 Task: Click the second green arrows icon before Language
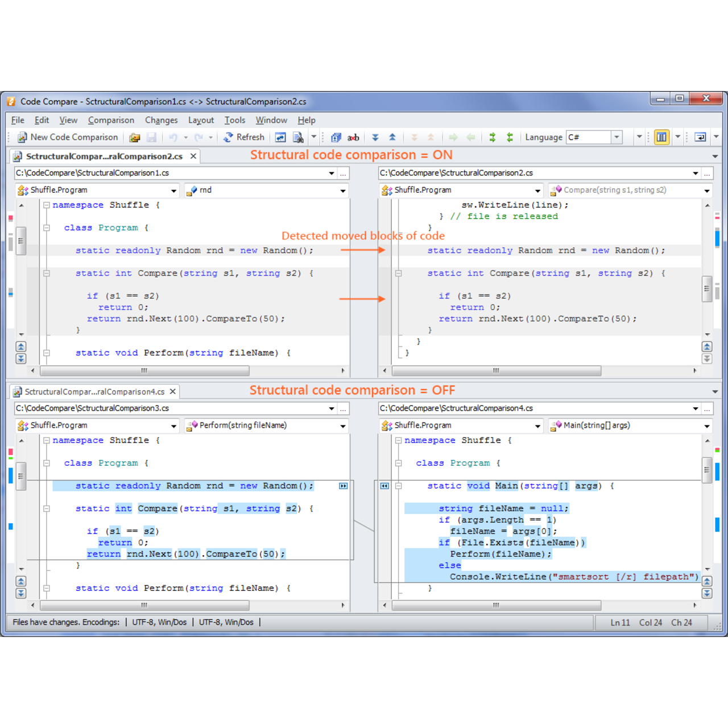click(510, 137)
